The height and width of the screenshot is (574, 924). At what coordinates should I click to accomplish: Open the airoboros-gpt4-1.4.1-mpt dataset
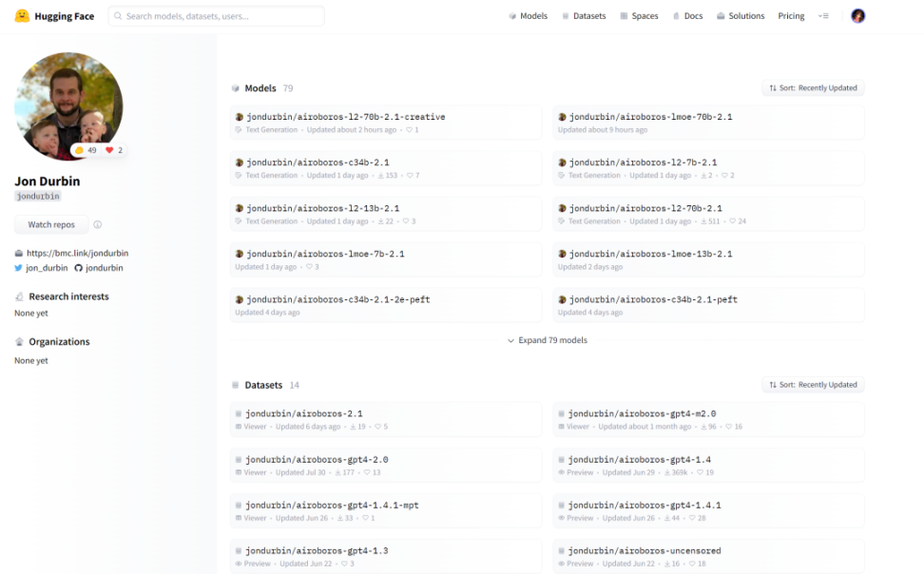[x=386, y=511]
